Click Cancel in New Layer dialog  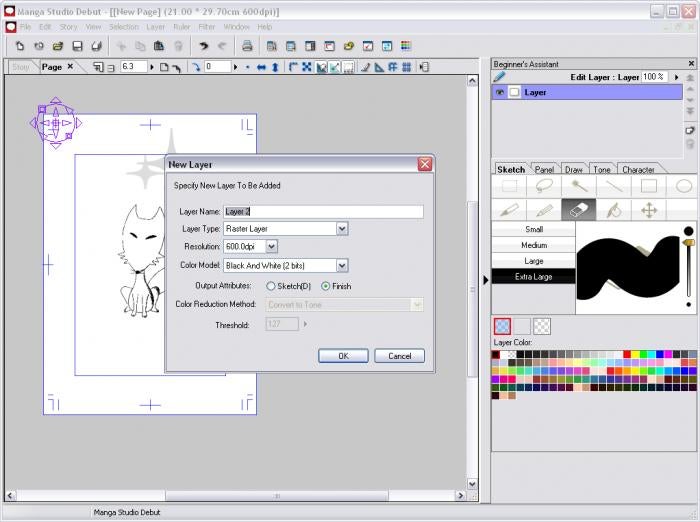click(399, 356)
